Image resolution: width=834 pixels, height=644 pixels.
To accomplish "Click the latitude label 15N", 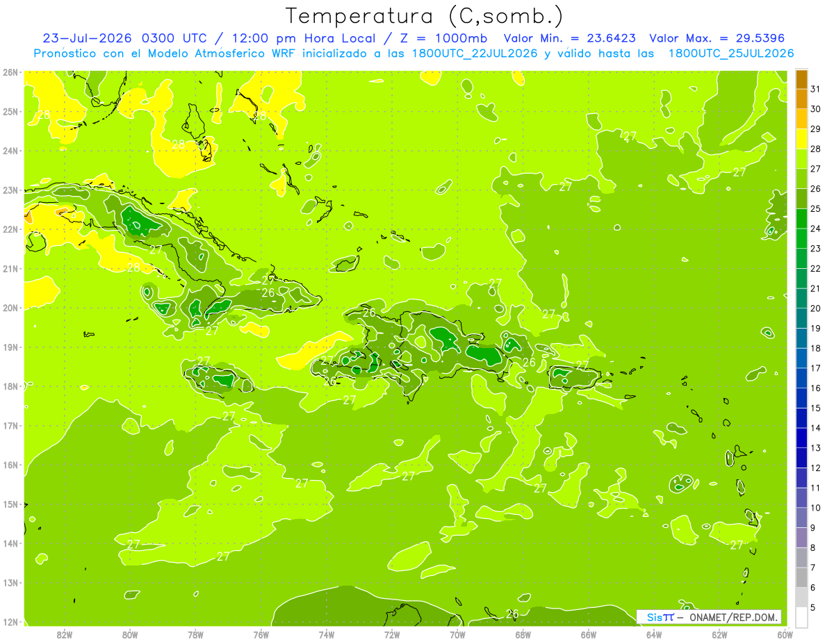I will click(10, 504).
